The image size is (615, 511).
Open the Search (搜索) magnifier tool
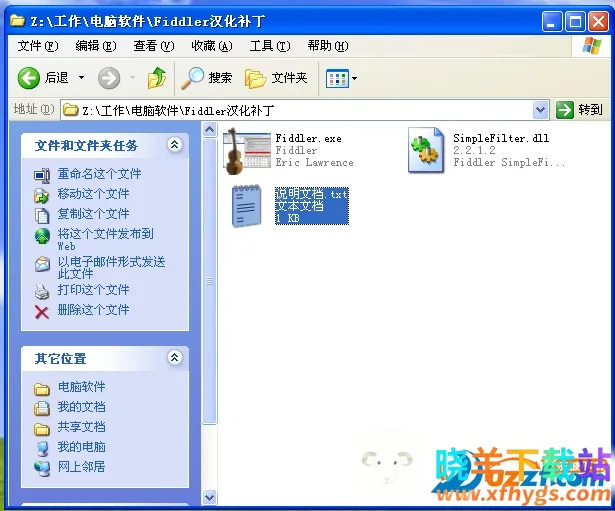pyautogui.click(x=206, y=78)
